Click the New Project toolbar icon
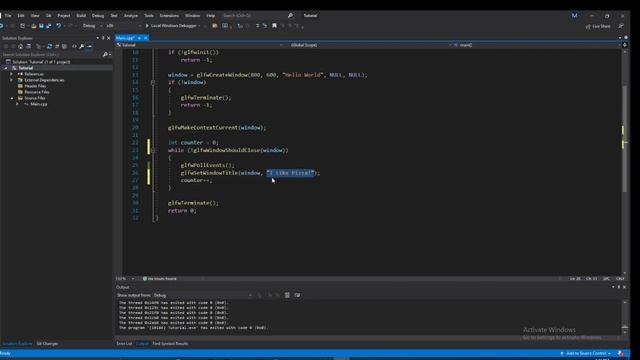 click(x=22, y=26)
